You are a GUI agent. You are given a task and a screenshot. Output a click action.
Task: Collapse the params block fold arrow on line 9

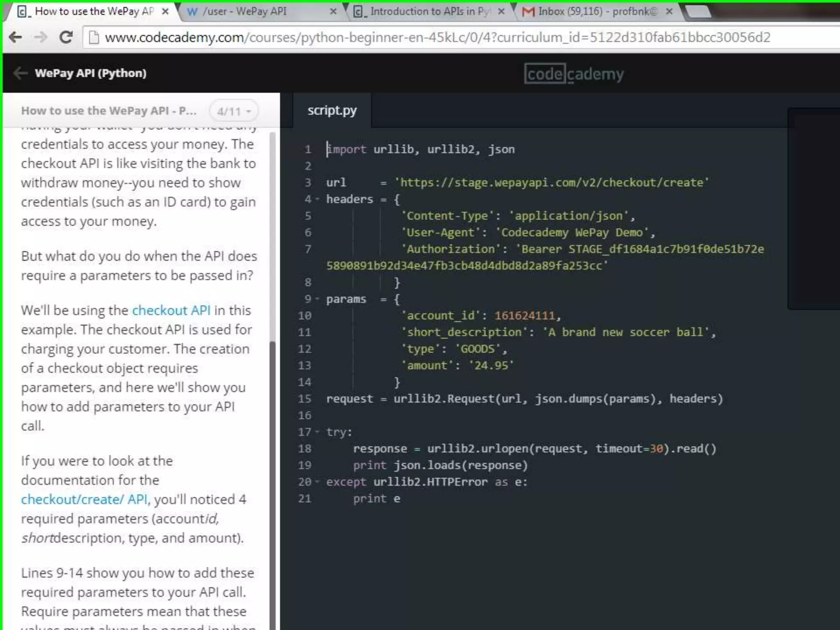click(317, 299)
